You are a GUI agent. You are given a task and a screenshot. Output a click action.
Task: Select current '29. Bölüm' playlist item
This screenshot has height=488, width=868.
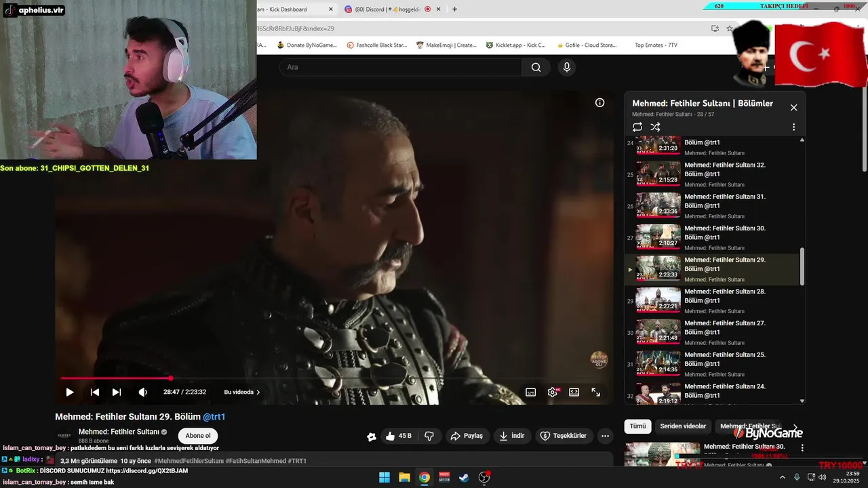(x=713, y=269)
